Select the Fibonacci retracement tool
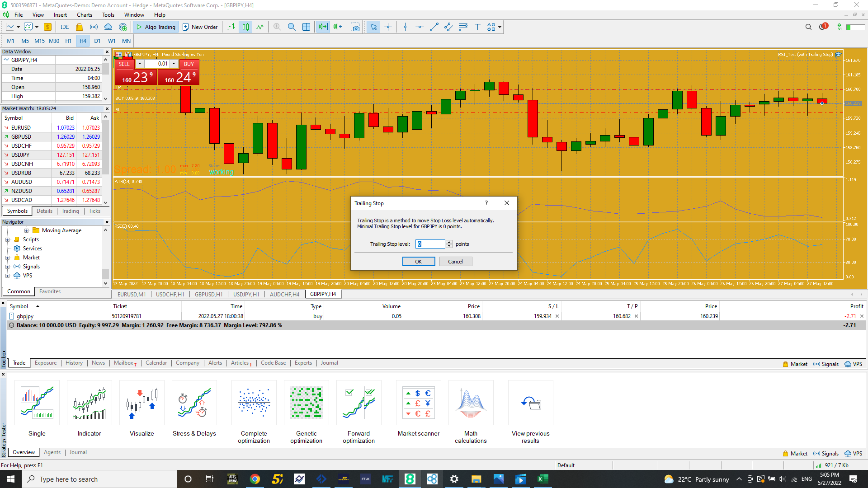The width and height of the screenshot is (868, 488). (463, 27)
